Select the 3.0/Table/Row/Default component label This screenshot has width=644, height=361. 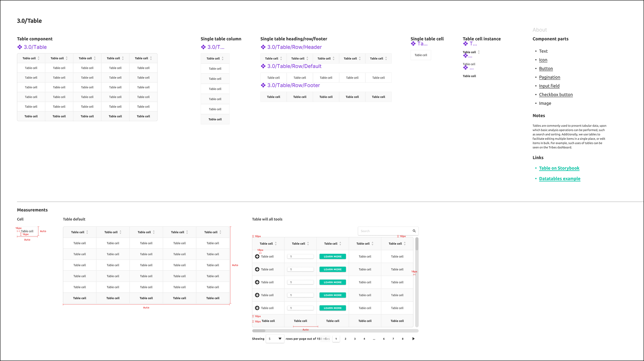click(294, 66)
